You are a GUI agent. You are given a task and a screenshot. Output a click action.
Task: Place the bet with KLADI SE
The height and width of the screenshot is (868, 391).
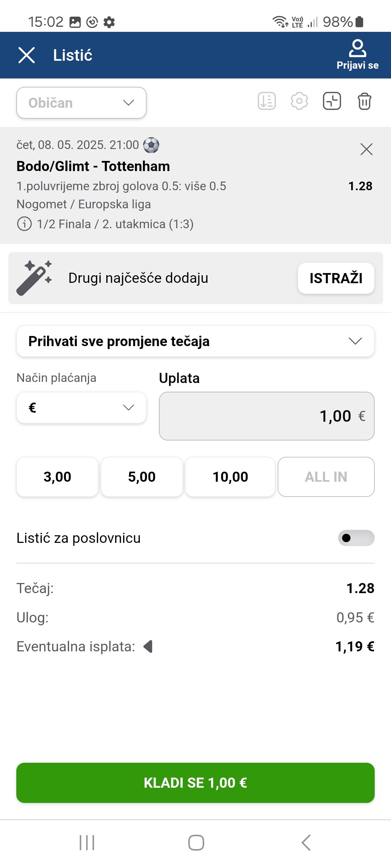(x=195, y=783)
